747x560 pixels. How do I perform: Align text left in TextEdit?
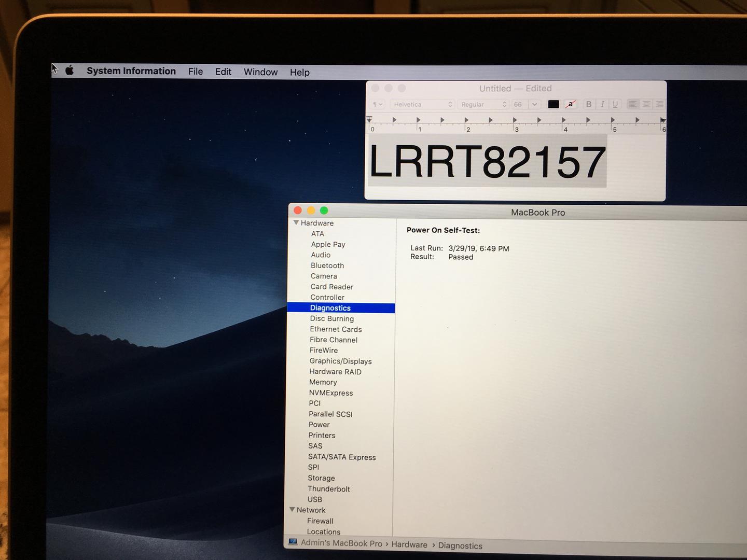(633, 104)
